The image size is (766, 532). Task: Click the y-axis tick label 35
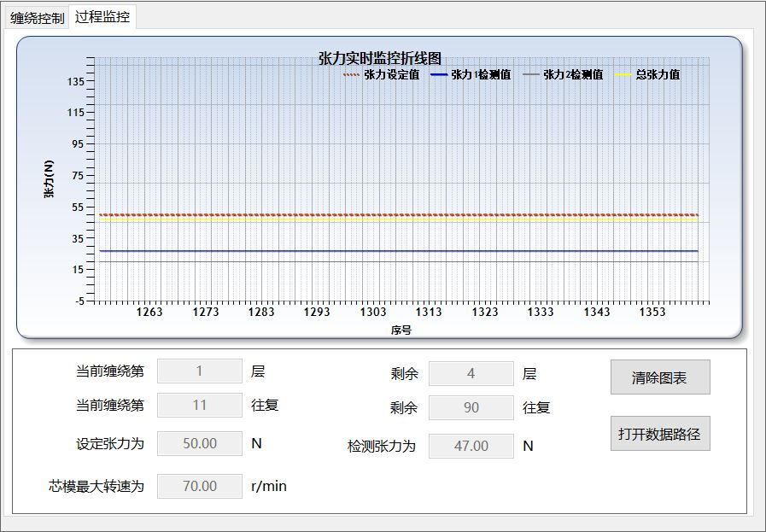pos(79,238)
